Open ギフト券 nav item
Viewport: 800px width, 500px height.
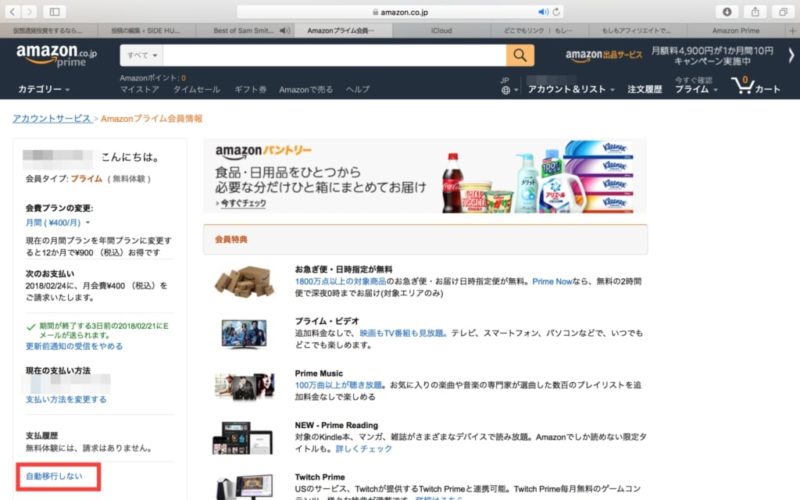click(x=250, y=89)
